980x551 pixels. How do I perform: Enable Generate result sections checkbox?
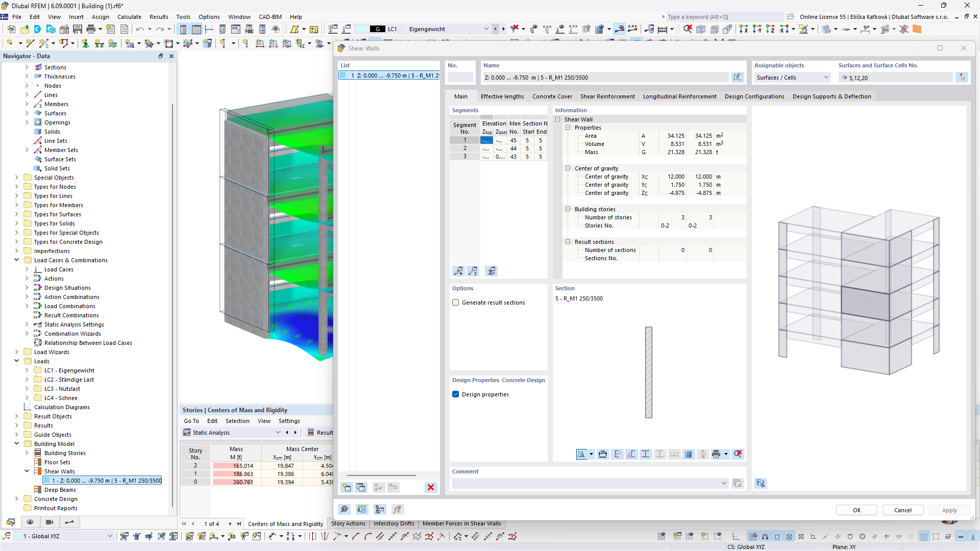[456, 302]
